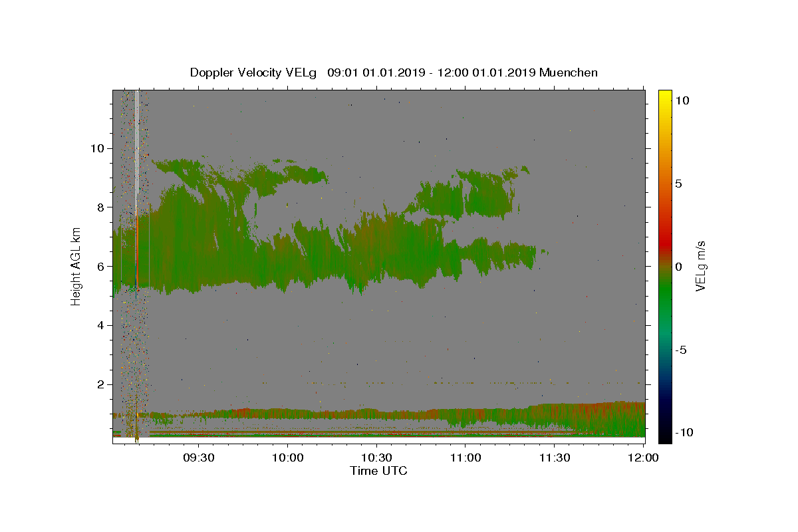Image resolution: width=798 pixels, height=532 pixels.
Task: Click the 10:30 time tick label
Action: pos(377,458)
